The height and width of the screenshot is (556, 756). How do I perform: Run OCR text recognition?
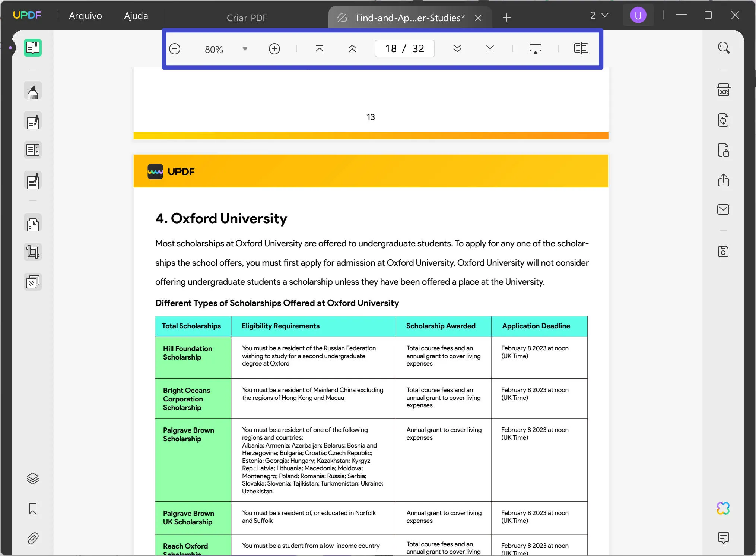(x=724, y=91)
